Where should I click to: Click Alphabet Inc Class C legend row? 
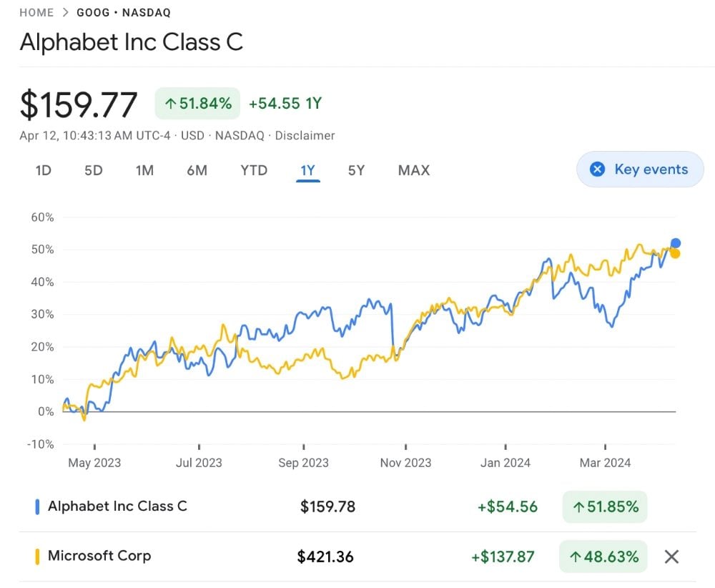(117, 506)
